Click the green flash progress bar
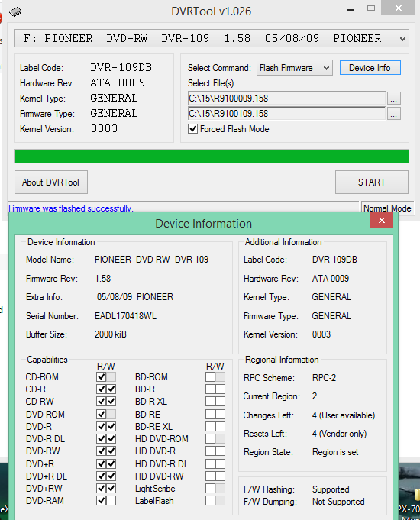Viewport: 420px width, 520px height. [212, 157]
